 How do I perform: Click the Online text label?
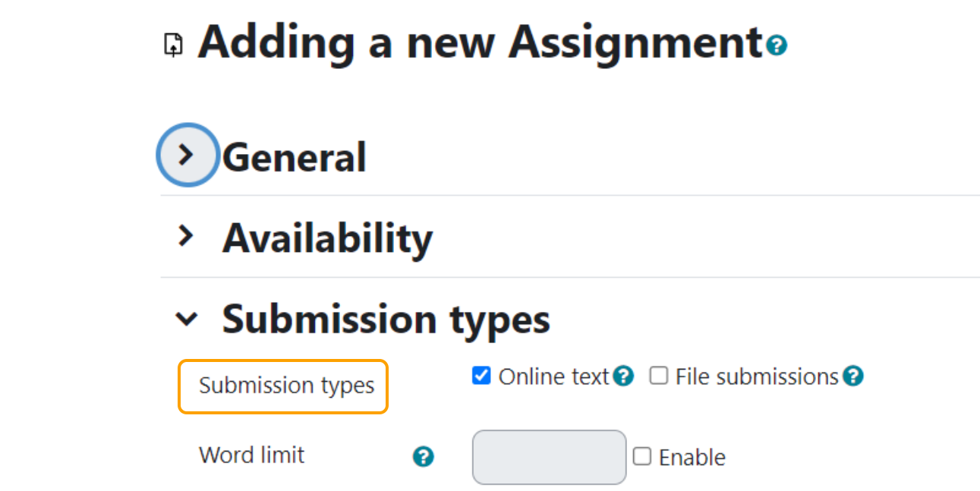click(554, 376)
